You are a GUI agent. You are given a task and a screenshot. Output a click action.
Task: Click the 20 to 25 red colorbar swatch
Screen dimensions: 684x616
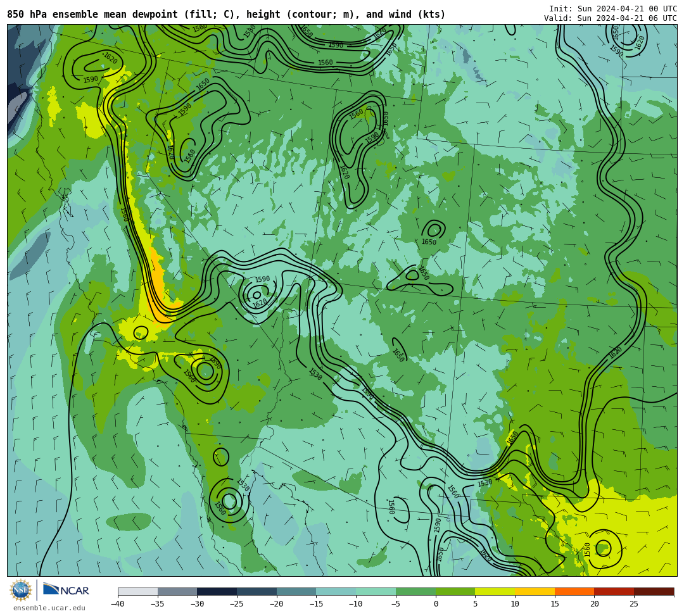click(x=614, y=591)
